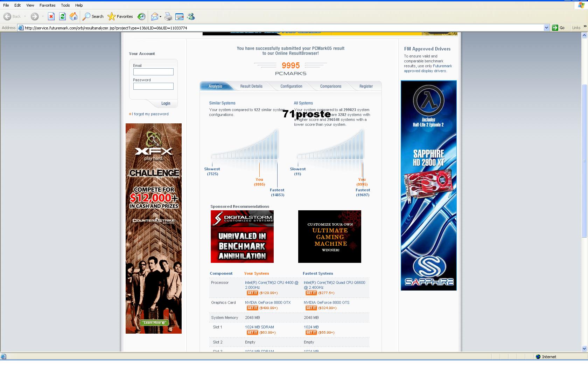Click the Edit page icon
588x368 pixels.
point(180,16)
